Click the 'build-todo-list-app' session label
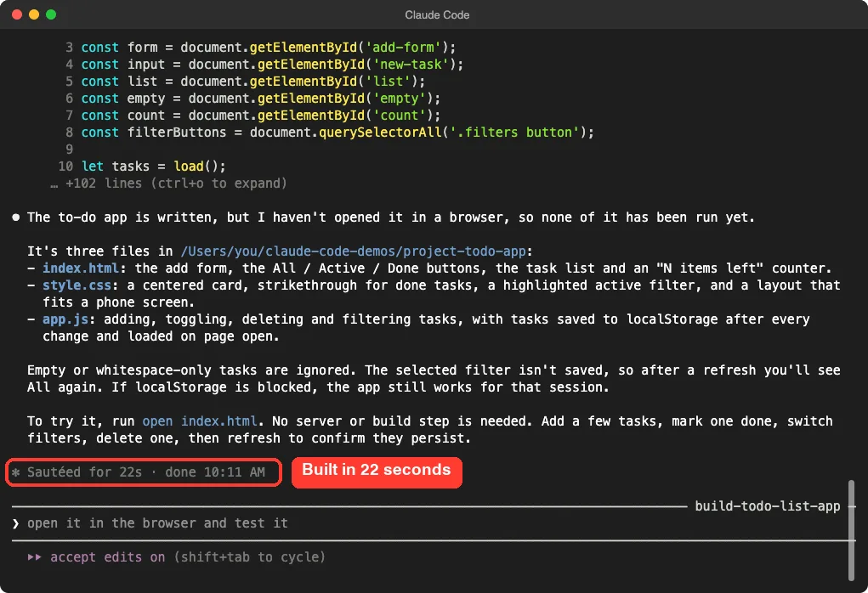868x593 pixels. [x=767, y=506]
